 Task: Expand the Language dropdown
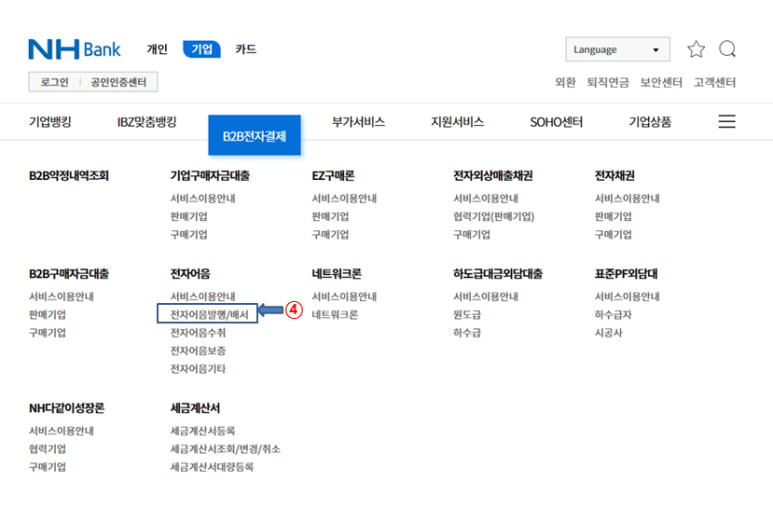click(x=618, y=49)
